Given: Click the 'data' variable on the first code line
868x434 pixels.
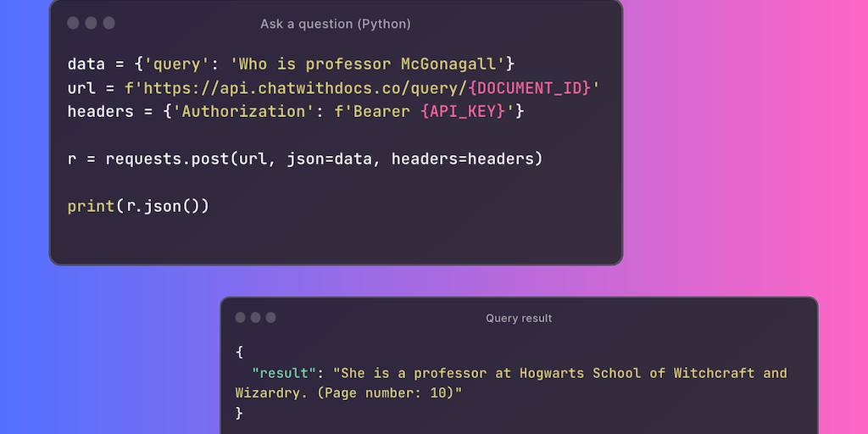Looking at the screenshot, I should (86, 64).
